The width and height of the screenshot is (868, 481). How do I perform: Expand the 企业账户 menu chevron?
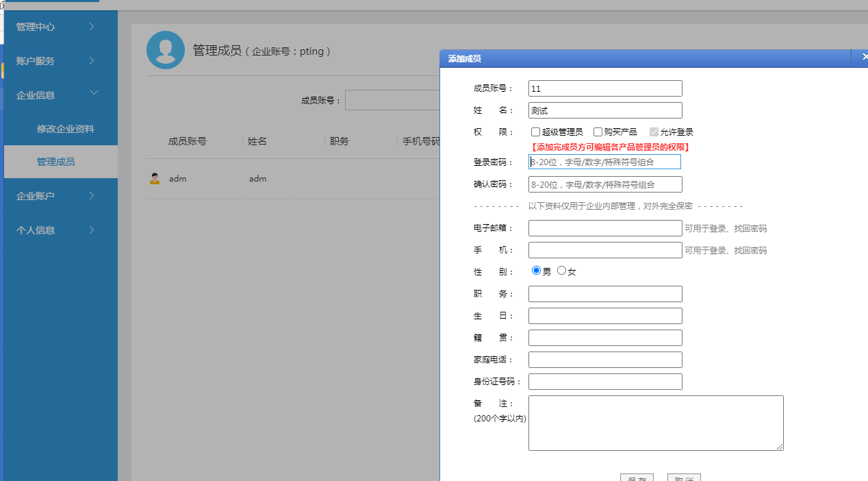[92, 196]
